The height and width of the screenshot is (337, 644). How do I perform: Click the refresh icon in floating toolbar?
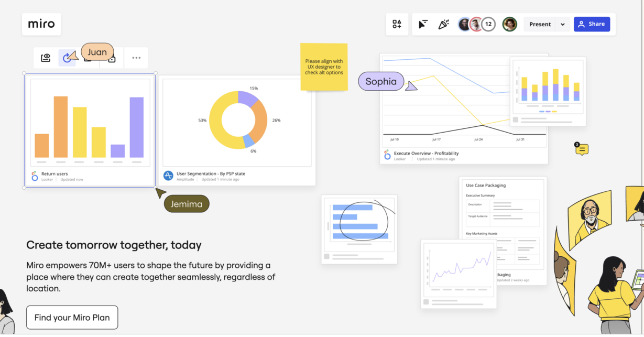coord(67,58)
